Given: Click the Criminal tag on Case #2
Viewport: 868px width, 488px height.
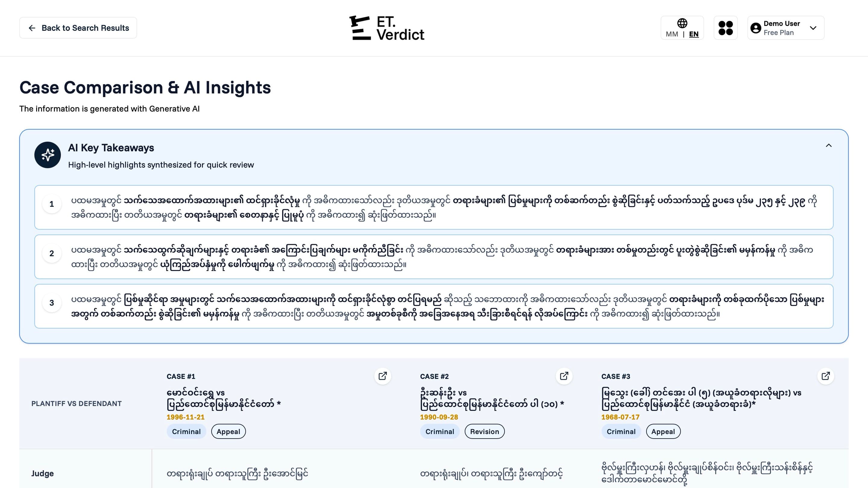Looking at the screenshot, I should pyautogui.click(x=439, y=431).
